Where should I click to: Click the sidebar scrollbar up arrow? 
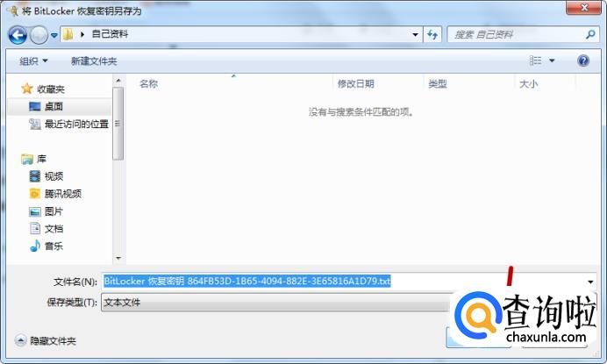(x=118, y=81)
